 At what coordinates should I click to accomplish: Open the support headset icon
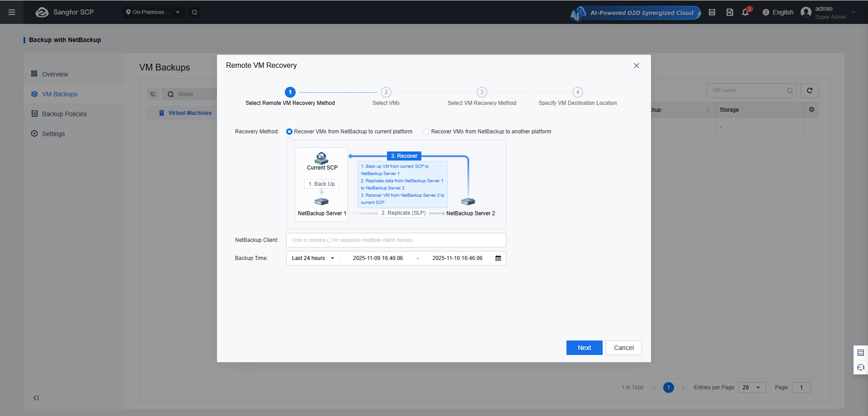coord(861,367)
